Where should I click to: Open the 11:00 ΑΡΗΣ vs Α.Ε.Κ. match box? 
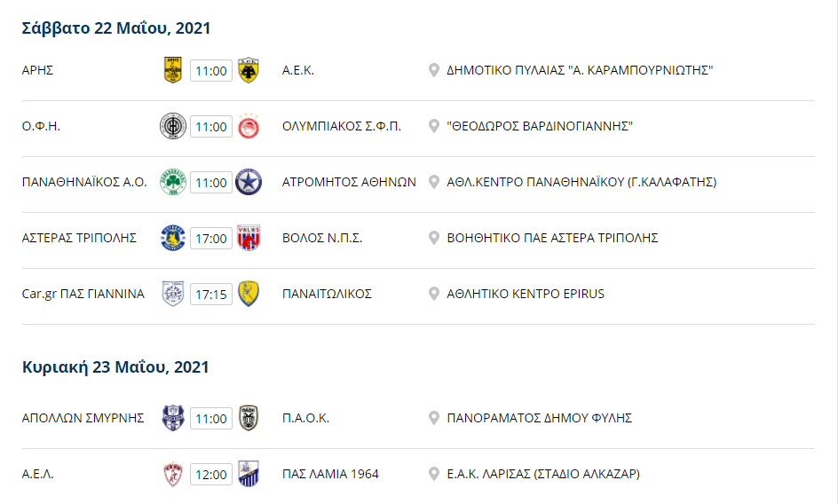[211, 71]
